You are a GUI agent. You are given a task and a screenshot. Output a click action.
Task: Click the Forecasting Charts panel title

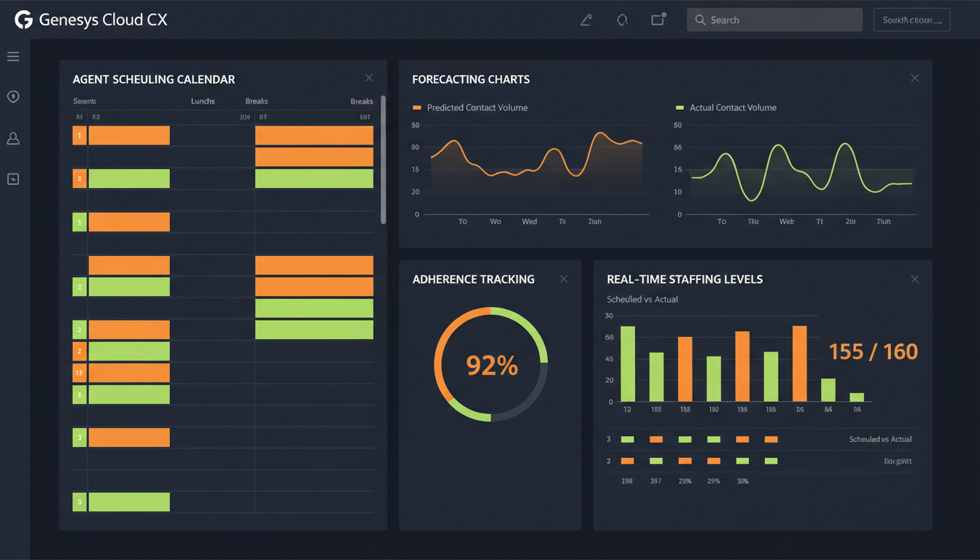click(x=471, y=79)
